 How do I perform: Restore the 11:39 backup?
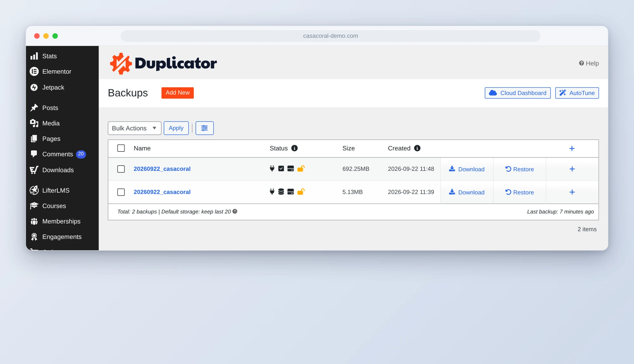click(x=520, y=192)
